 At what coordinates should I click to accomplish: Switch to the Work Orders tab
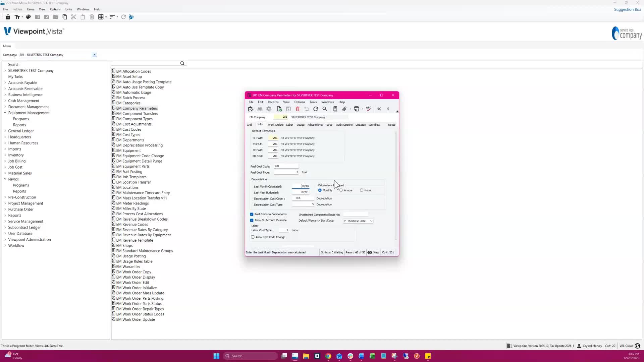point(275,125)
